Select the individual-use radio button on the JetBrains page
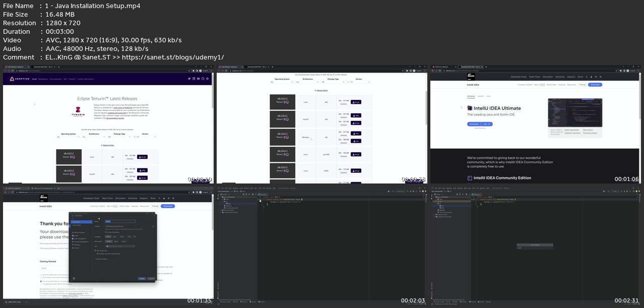644x308 pixels. pos(41,281)
